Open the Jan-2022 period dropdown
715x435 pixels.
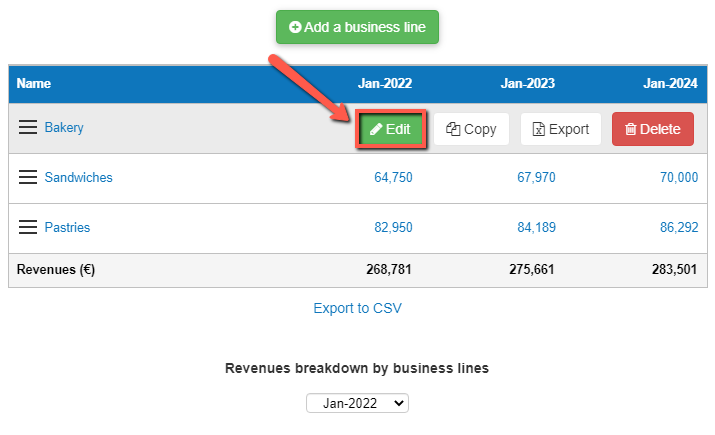pos(357,403)
